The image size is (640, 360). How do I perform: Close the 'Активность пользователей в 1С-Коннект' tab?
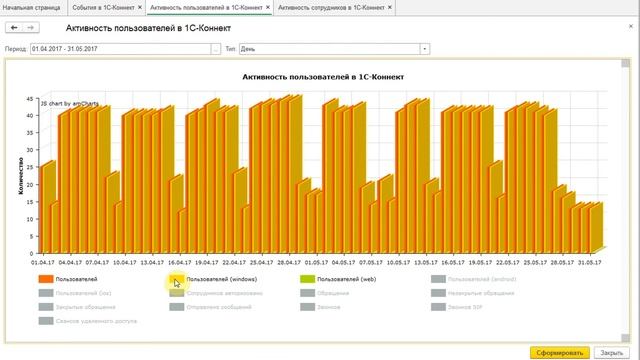[x=268, y=7]
